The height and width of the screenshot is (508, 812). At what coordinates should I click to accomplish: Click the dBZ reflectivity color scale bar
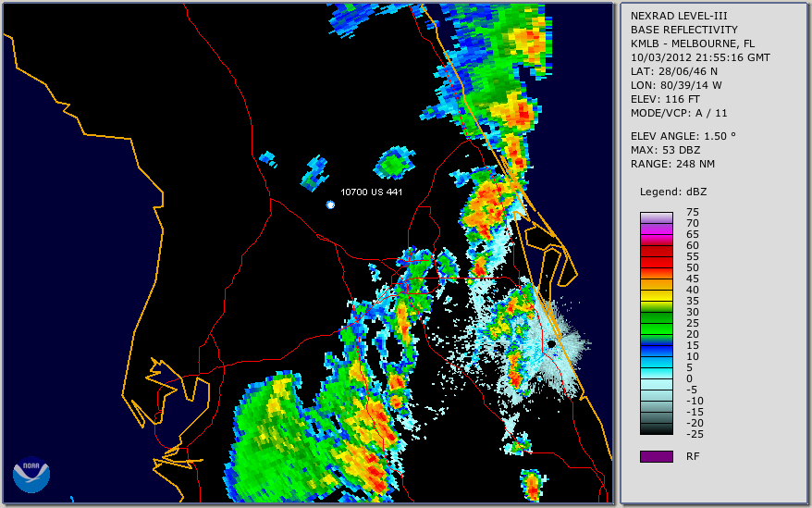click(x=656, y=324)
